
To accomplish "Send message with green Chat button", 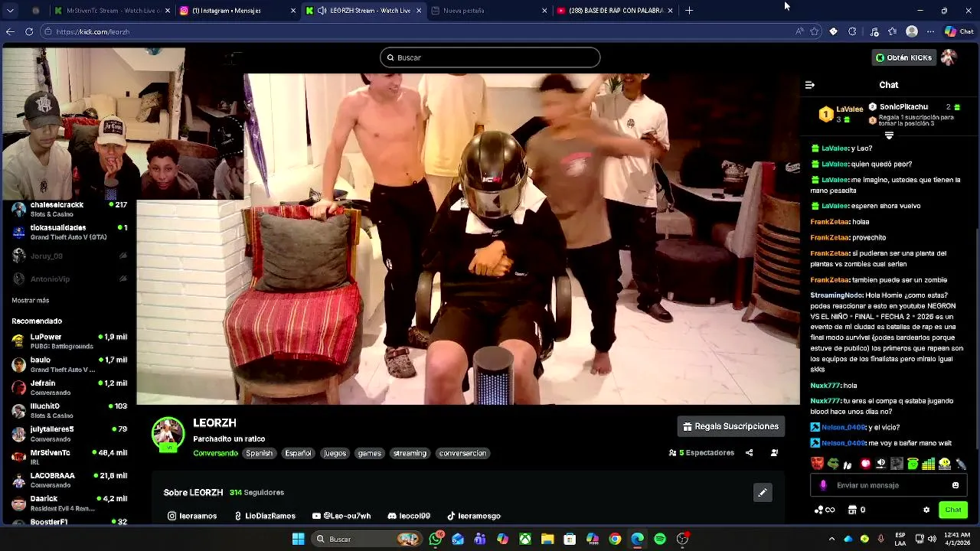I will pos(953,510).
